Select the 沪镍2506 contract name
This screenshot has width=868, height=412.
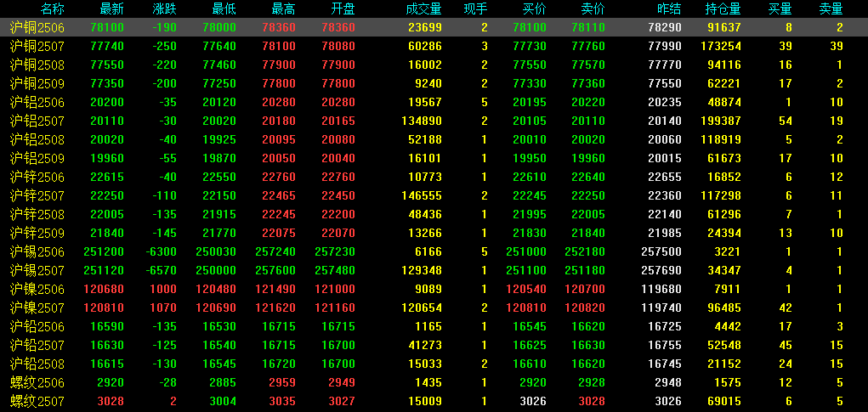37,289
